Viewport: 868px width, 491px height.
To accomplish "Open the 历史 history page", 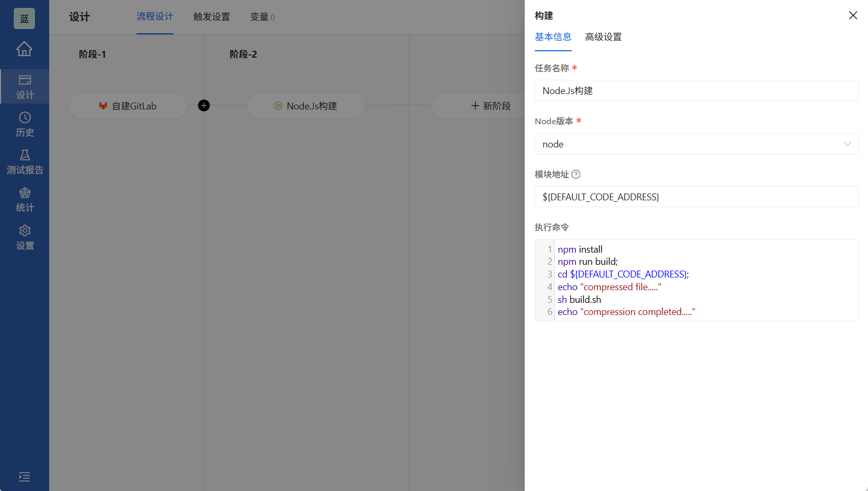I will click(x=24, y=124).
